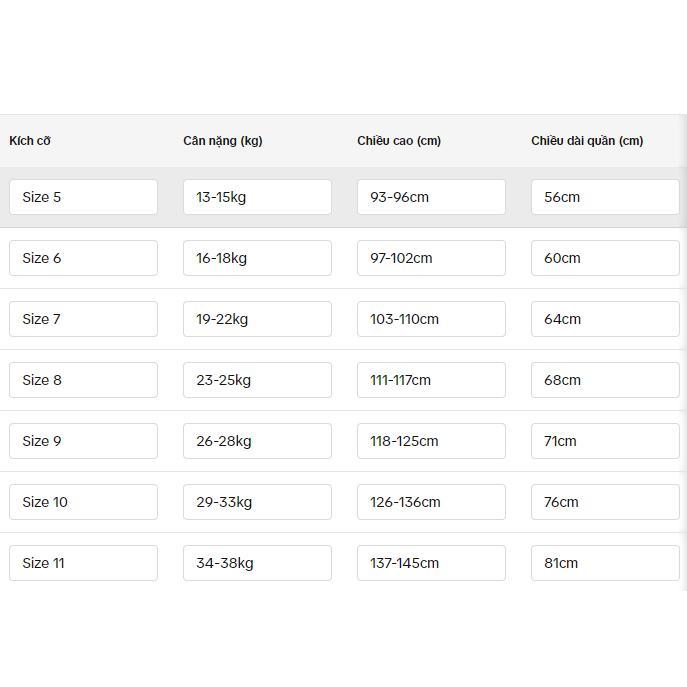Focus the 19-22kg weight field
Viewport: 687px width, 687px height.
point(257,319)
